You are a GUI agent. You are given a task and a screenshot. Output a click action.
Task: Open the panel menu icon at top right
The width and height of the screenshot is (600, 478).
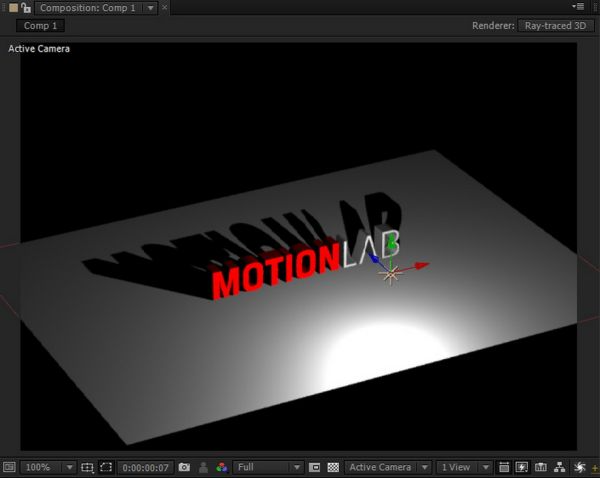click(578, 6)
